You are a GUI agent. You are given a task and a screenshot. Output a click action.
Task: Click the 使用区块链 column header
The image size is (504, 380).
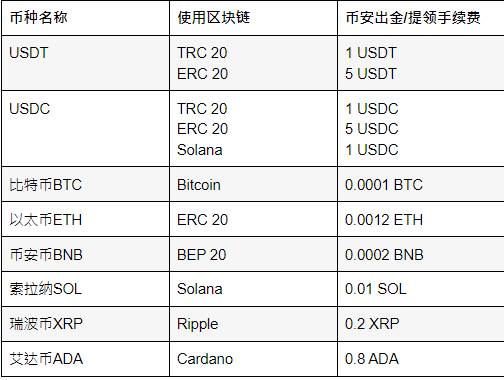(x=253, y=18)
